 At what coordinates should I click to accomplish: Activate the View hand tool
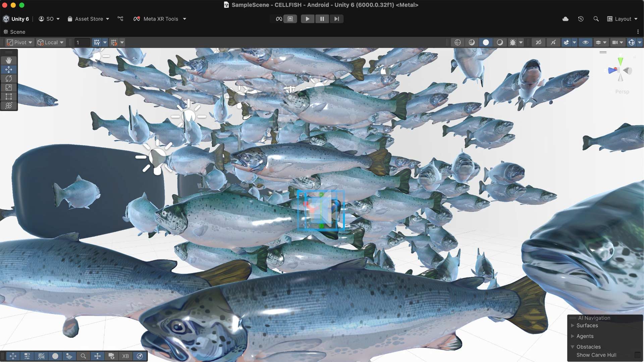pos(9,60)
